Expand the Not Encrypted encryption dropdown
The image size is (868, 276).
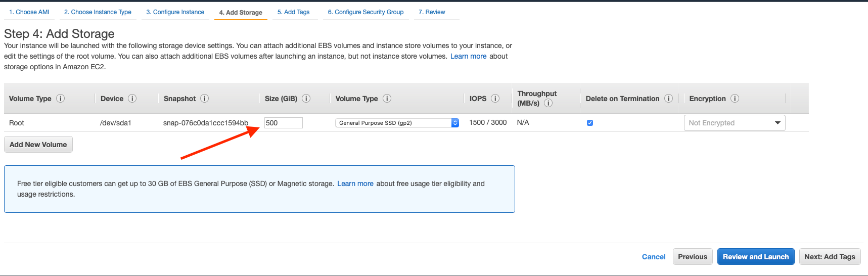(x=735, y=123)
